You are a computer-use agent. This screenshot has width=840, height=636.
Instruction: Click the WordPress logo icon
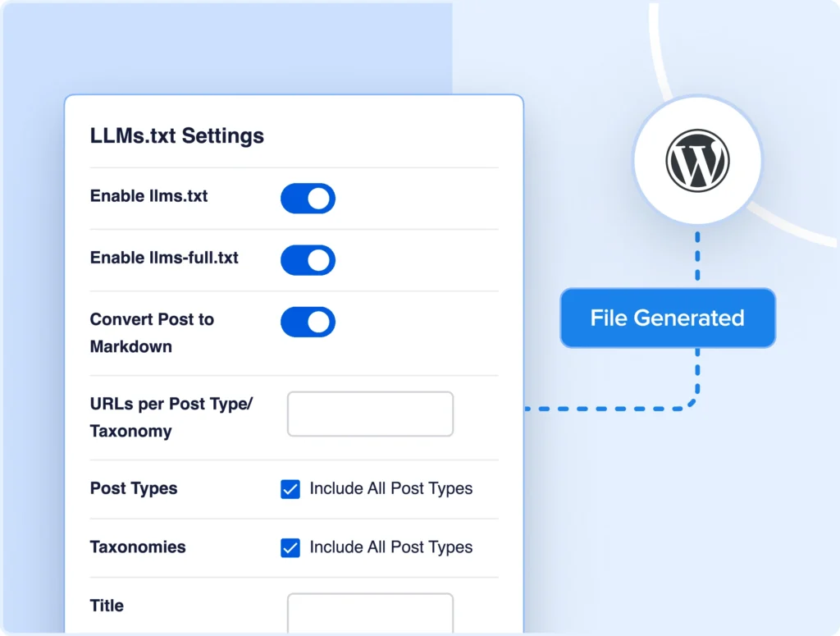point(697,160)
